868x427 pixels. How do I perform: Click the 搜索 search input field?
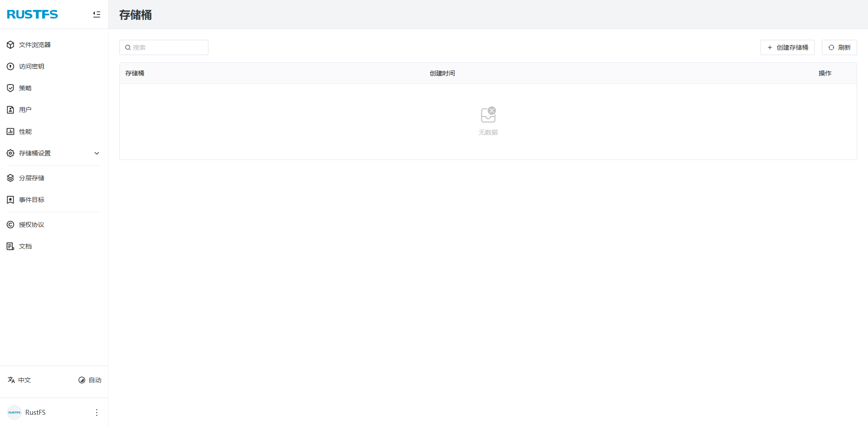167,47
